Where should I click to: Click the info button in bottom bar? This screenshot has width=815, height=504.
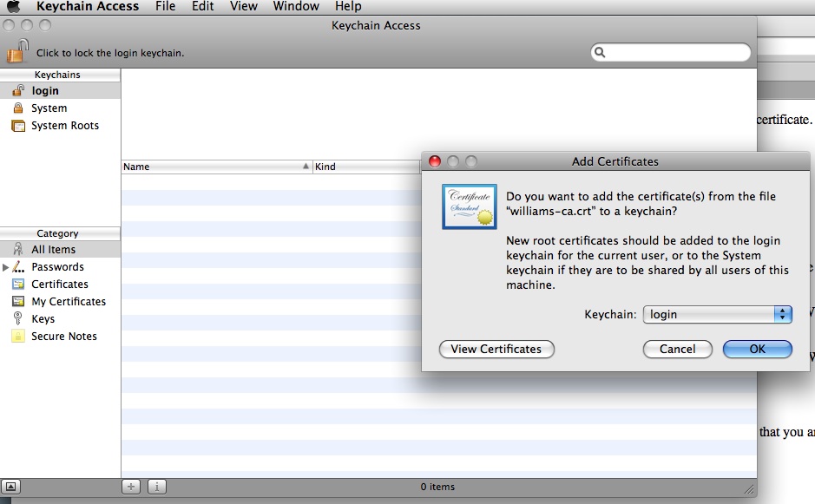click(157, 487)
